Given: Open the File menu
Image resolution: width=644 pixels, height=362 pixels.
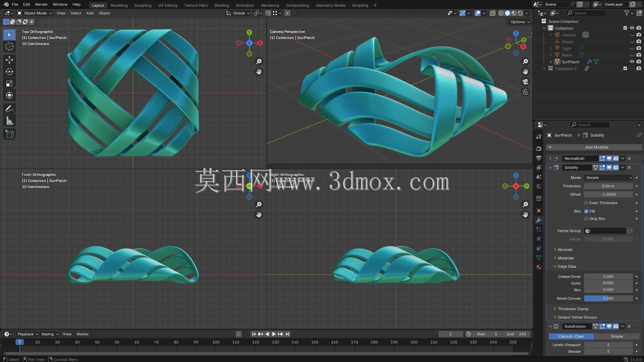Looking at the screenshot, I should click(x=15, y=4).
